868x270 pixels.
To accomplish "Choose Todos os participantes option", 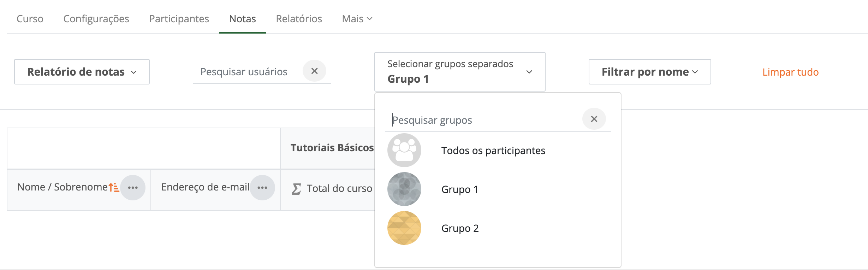I will 493,151.
